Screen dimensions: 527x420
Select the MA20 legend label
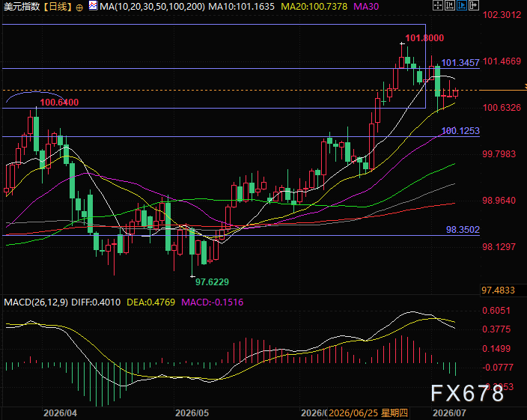coord(314,7)
